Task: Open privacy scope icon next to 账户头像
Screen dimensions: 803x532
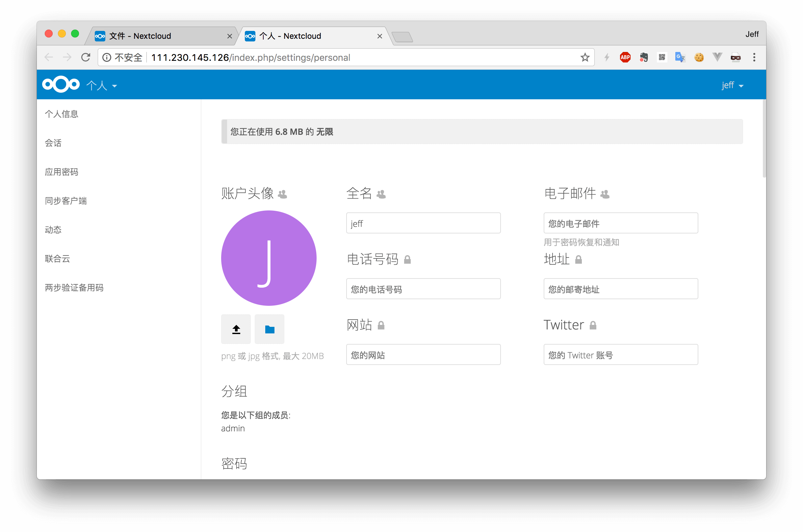Action: (282, 194)
